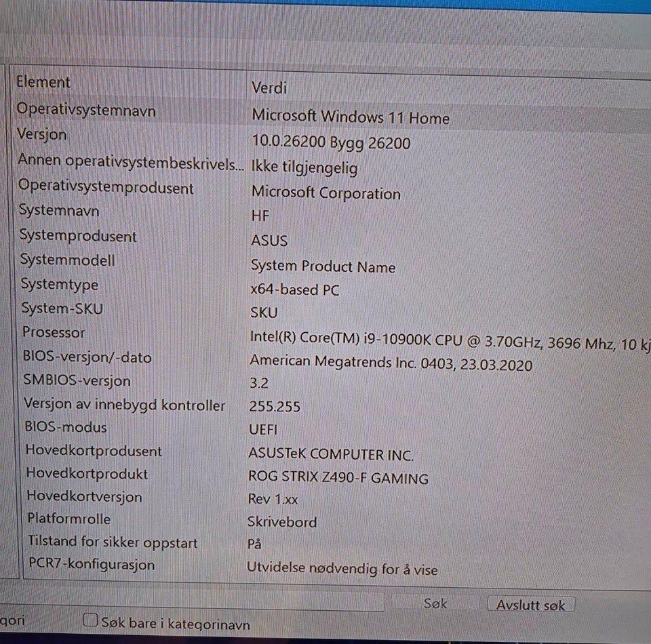The image size is (651, 644).
Task: Select the 'Tilstand for sikker oppstart' row
Action: (x=332, y=543)
